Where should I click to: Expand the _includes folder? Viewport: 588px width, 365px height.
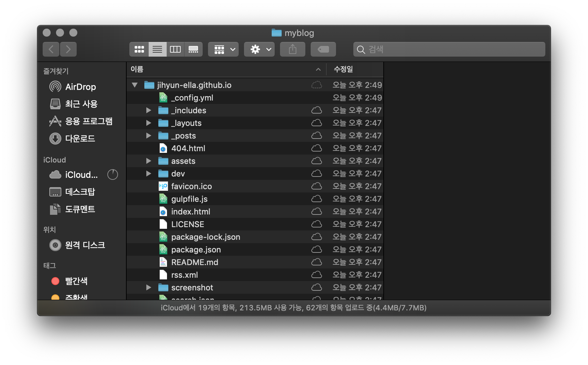149,110
